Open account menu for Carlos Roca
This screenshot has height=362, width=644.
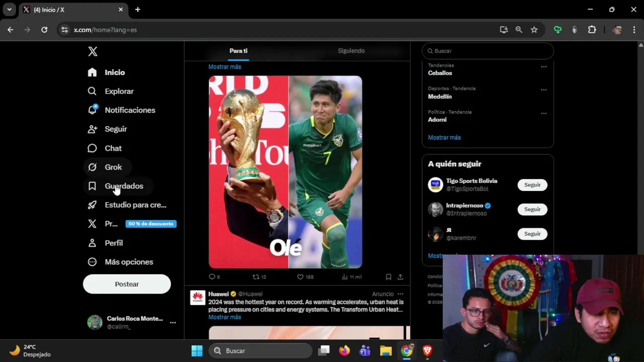pyautogui.click(x=173, y=322)
